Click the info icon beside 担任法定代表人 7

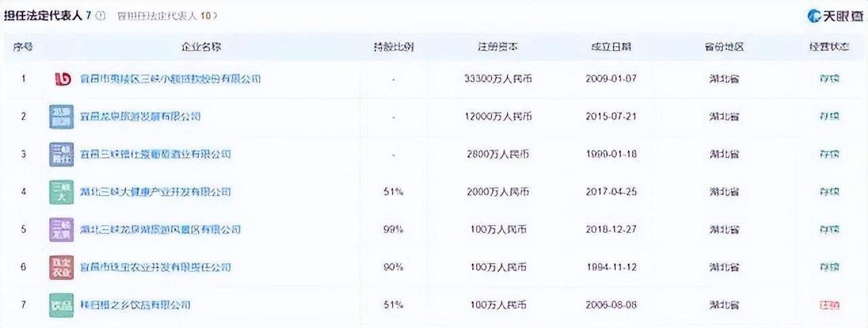100,15
